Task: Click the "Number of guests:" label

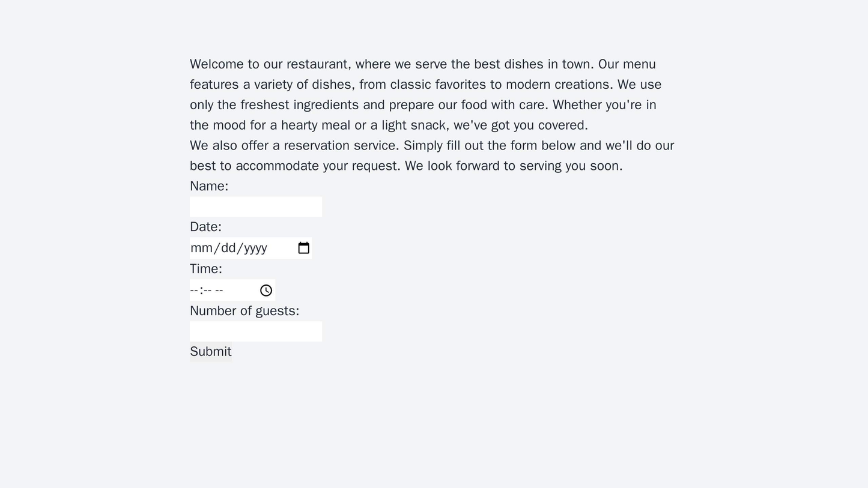Action: tap(244, 311)
